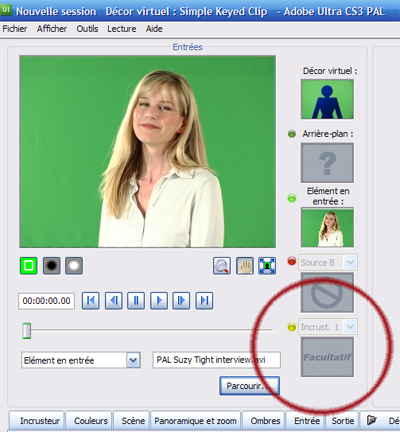Image resolution: width=400 pixels, height=432 pixels.
Task: Step forward one frame
Action: coord(181,301)
